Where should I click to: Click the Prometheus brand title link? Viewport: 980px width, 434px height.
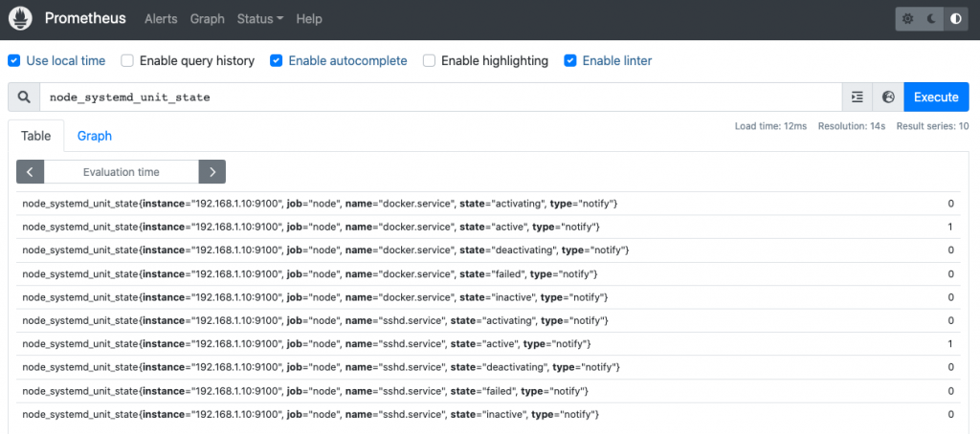point(85,19)
